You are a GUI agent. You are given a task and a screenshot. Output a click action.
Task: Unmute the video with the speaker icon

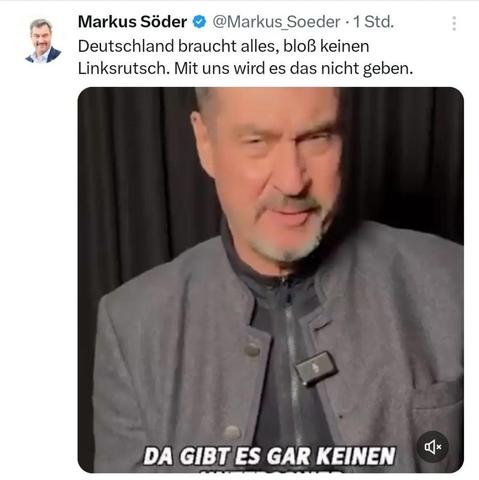coord(432,447)
